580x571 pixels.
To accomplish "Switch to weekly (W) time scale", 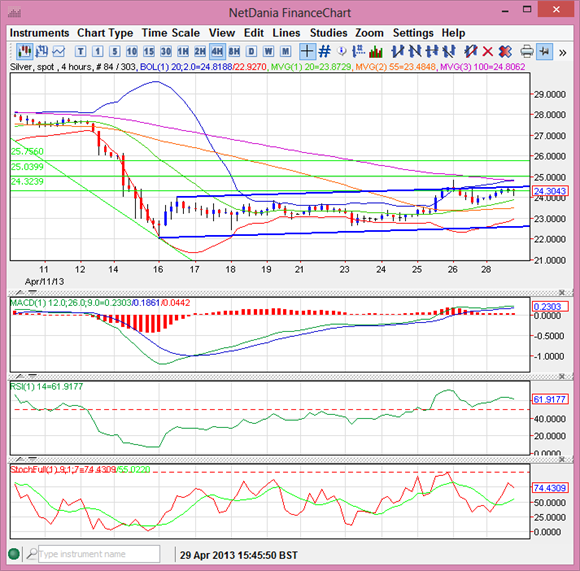I will (x=269, y=51).
